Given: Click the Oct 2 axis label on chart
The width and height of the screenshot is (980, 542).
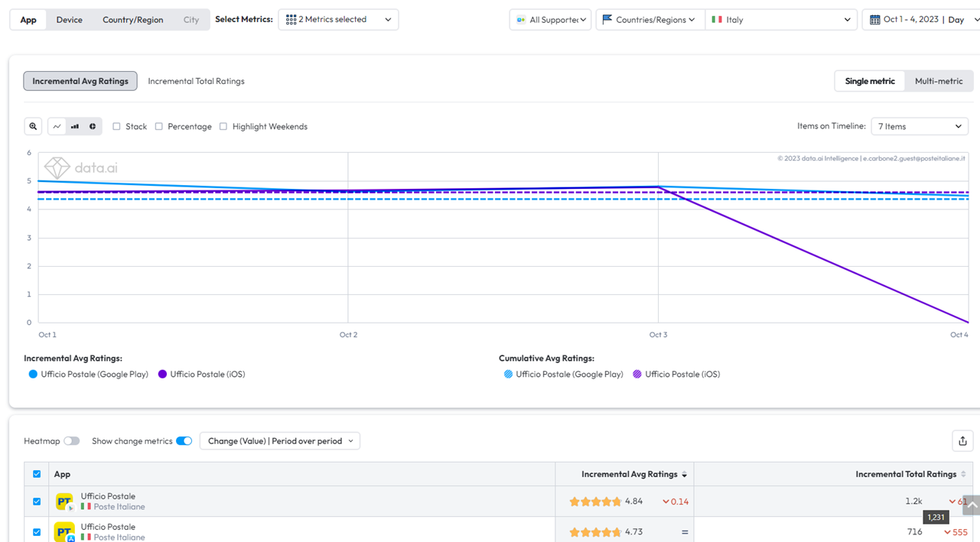Looking at the screenshot, I should point(348,335).
